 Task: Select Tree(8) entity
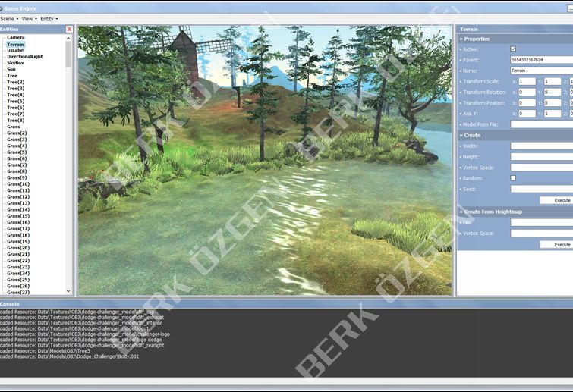(x=16, y=120)
